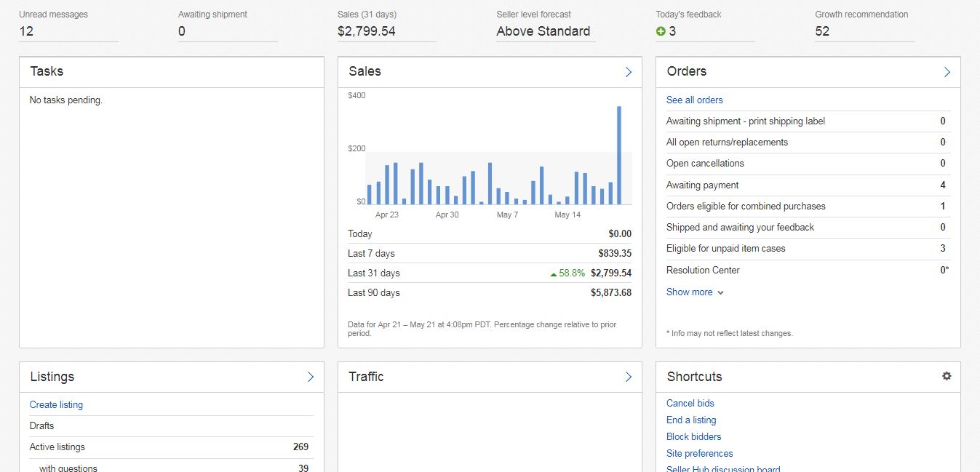This screenshot has width=980, height=472.
Task: Open Shortcuts settings gear icon
Action: tap(946, 376)
